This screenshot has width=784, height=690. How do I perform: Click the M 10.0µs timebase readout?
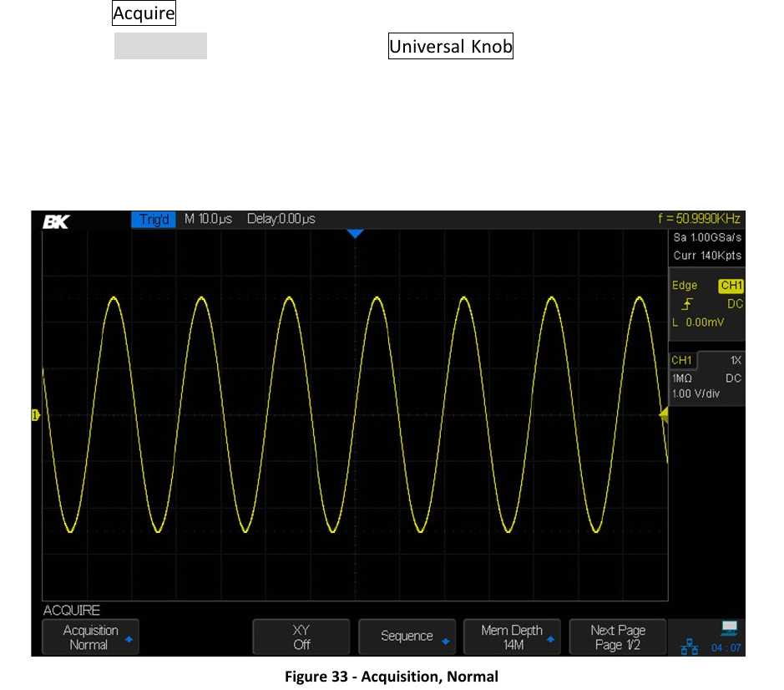(x=208, y=219)
